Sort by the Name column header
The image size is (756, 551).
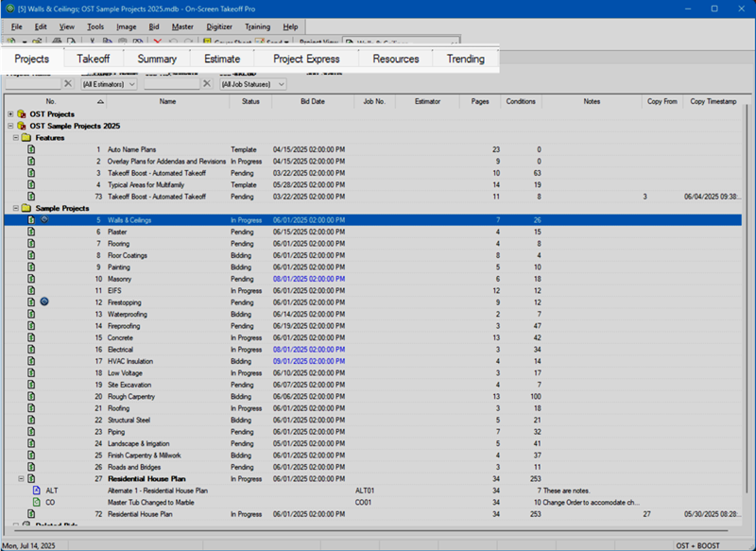pos(168,101)
